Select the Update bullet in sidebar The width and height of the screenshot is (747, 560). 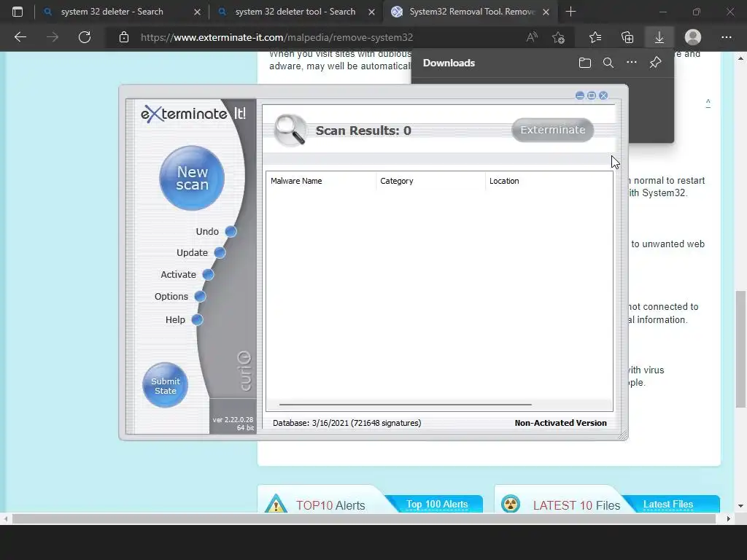pyautogui.click(x=220, y=253)
